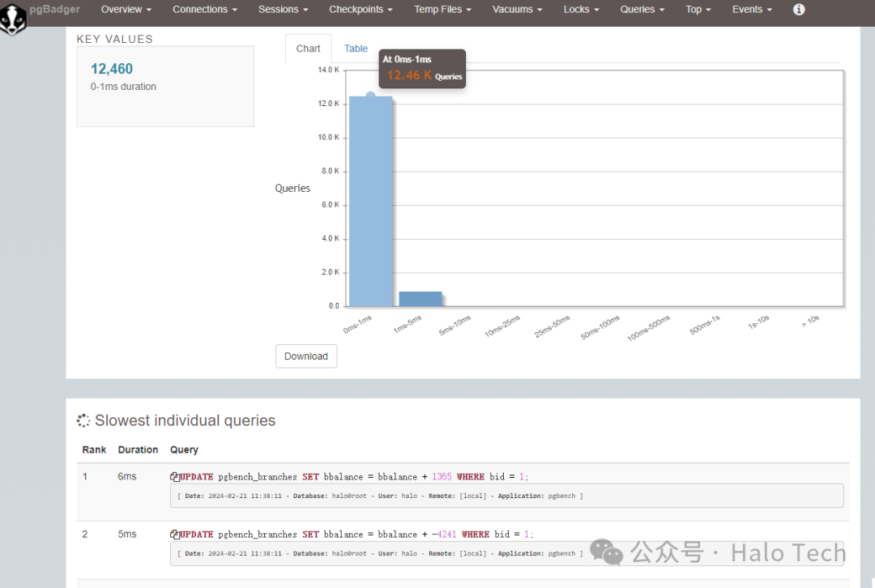Click the rank 1 UPDATE pgbench_branches query text
Screen dimensions: 875x588
[x=353, y=477]
